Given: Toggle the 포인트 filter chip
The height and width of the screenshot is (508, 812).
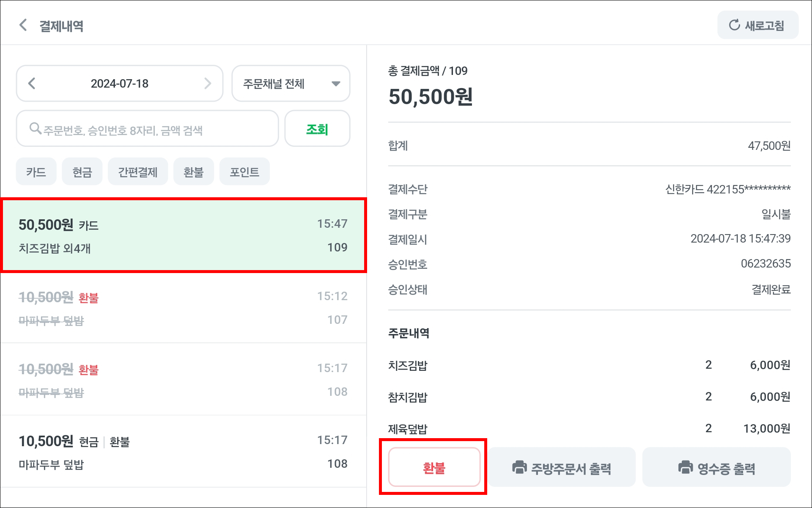Looking at the screenshot, I should tap(244, 171).
